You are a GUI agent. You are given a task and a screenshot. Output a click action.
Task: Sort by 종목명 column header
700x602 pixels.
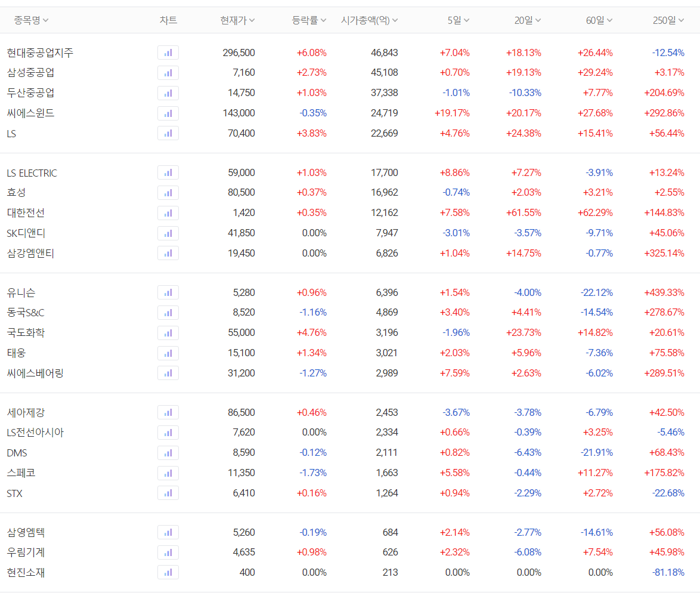point(31,20)
